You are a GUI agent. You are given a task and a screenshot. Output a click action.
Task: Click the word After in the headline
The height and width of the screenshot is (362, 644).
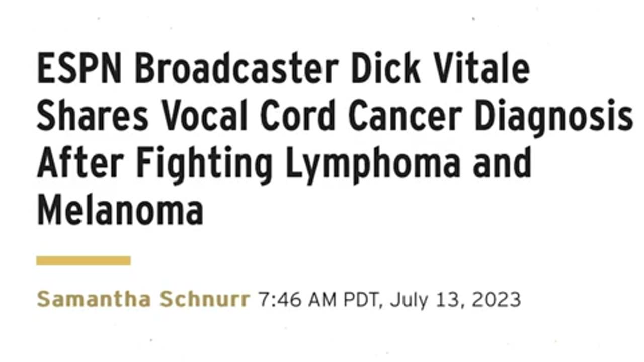[81, 163]
